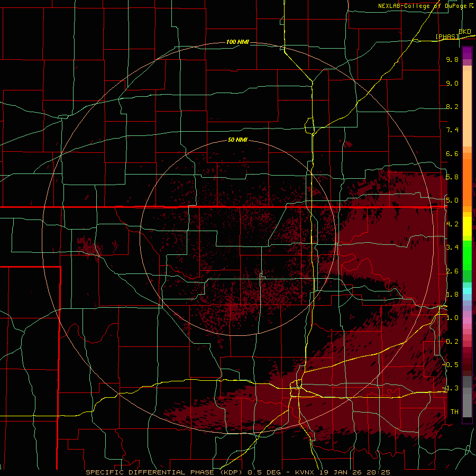Select the 2.6 legend value
Image resolution: width=476 pixels, height=476 pixels.
pyautogui.click(x=452, y=271)
